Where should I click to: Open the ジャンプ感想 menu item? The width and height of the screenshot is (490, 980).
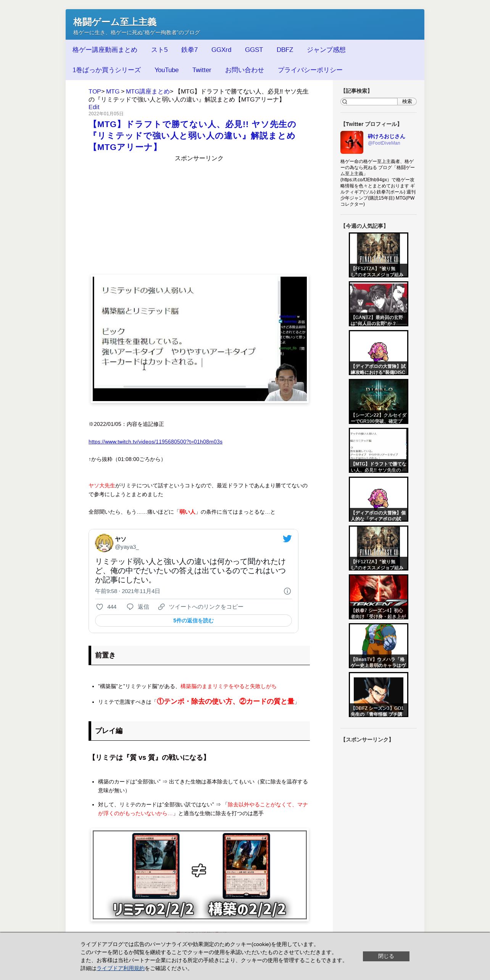coord(326,50)
